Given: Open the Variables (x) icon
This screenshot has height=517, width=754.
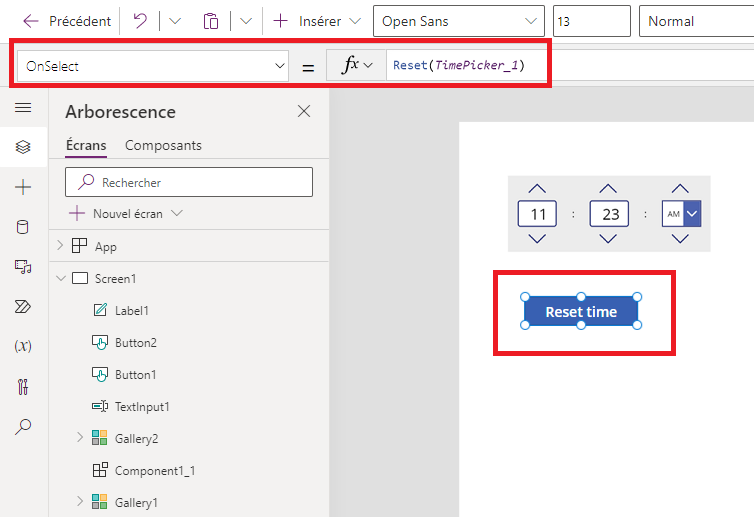Looking at the screenshot, I should click(x=23, y=346).
